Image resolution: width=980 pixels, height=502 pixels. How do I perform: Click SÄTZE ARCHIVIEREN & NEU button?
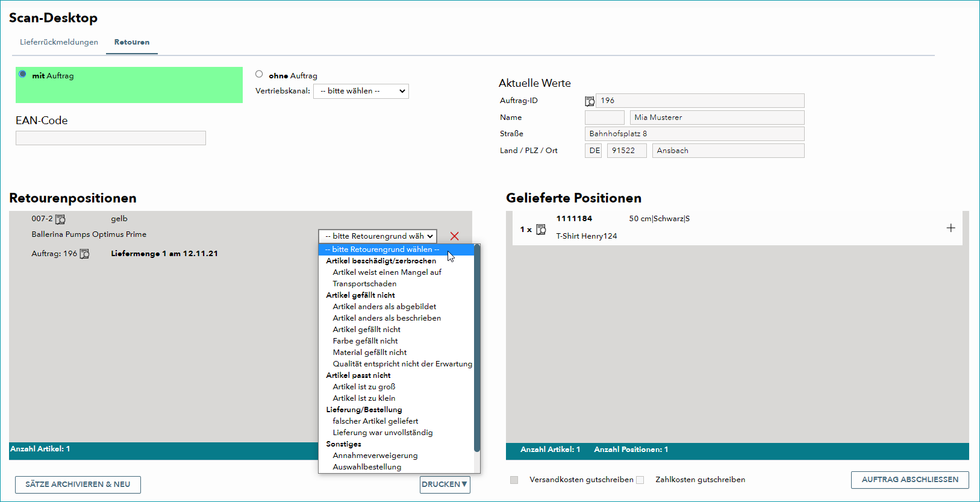[x=78, y=485]
